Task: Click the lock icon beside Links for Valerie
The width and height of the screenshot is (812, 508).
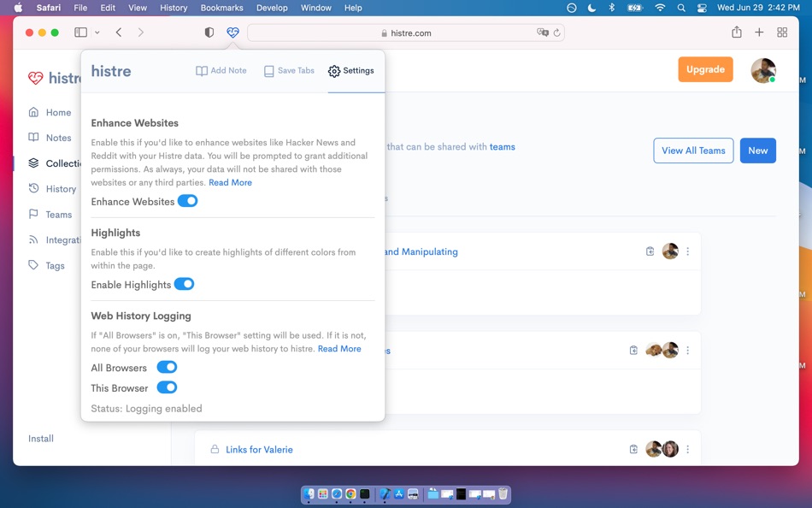Action: pyautogui.click(x=215, y=449)
